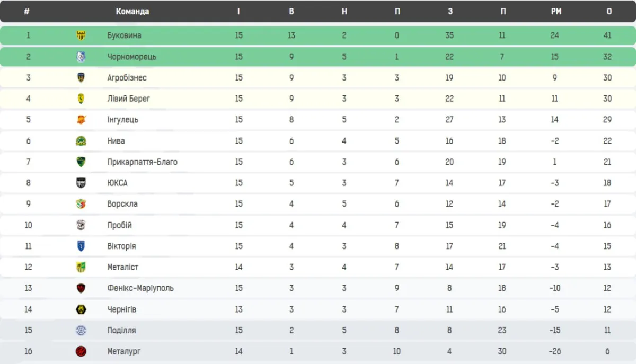
Task: Select the Вікторія team name
Action: 121,246
